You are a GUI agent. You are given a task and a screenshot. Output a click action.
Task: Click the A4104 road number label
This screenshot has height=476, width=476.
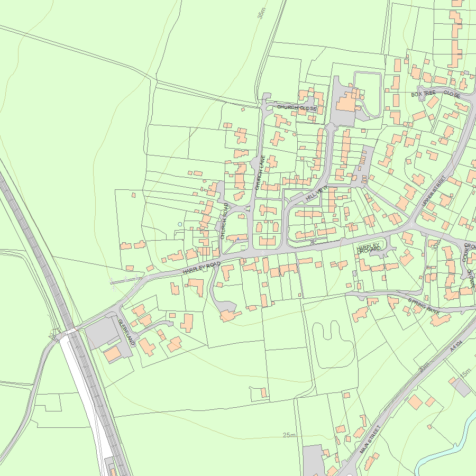tap(456, 346)
